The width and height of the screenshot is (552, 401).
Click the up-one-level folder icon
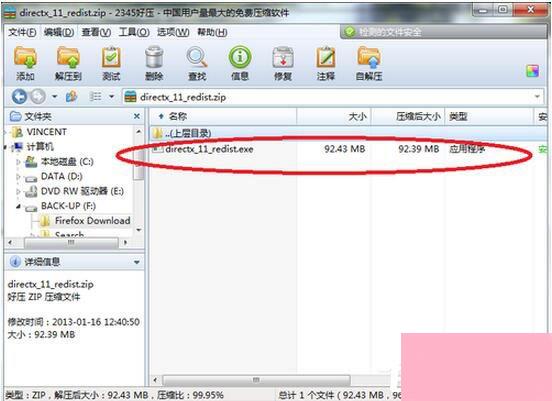click(x=71, y=96)
